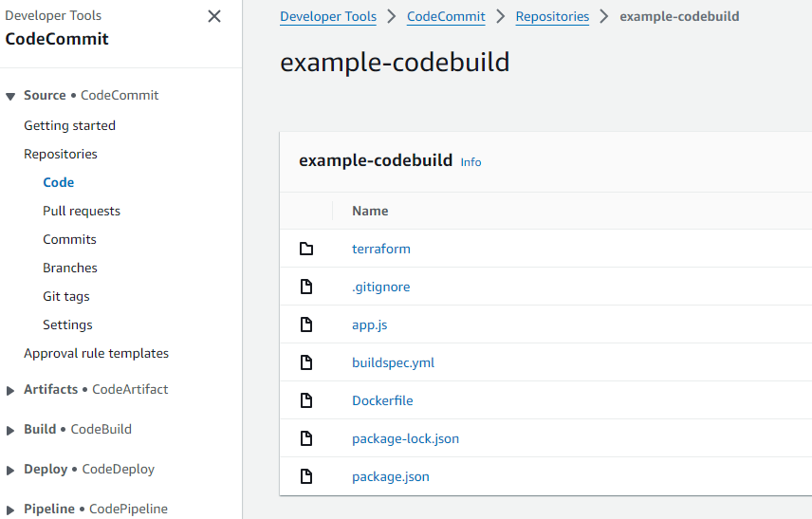Open the .gitignore file
Screen dimensions: 812x519
click(x=381, y=287)
